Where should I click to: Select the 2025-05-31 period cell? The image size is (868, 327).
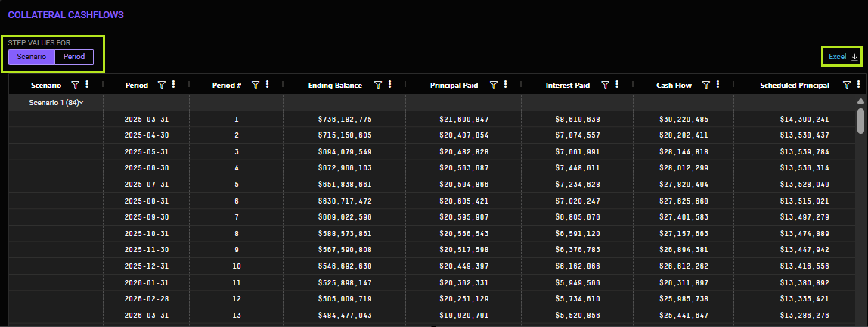click(x=146, y=152)
